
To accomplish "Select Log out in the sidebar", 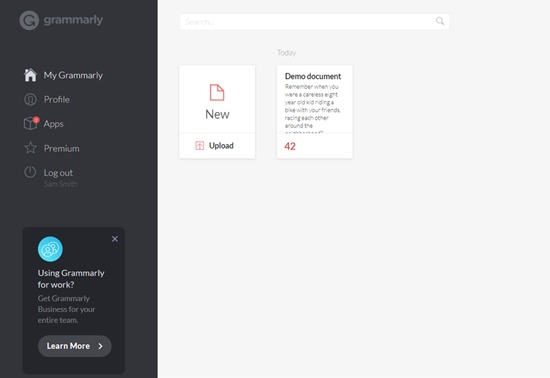I will click(x=58, y=173).
